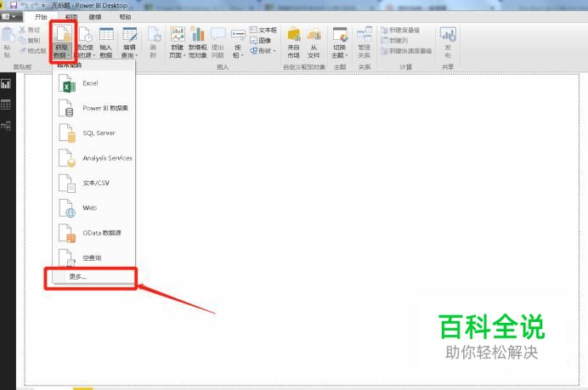Open the quick access toolbar customize dropdown
The image size is (588, 390).
(x=43, y=6)
